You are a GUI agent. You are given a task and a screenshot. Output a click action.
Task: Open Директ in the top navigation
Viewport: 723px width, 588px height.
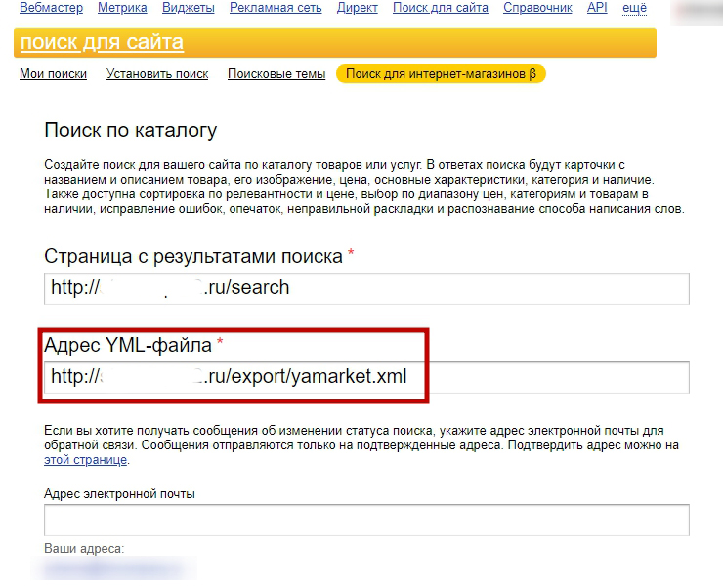[357, 8]
